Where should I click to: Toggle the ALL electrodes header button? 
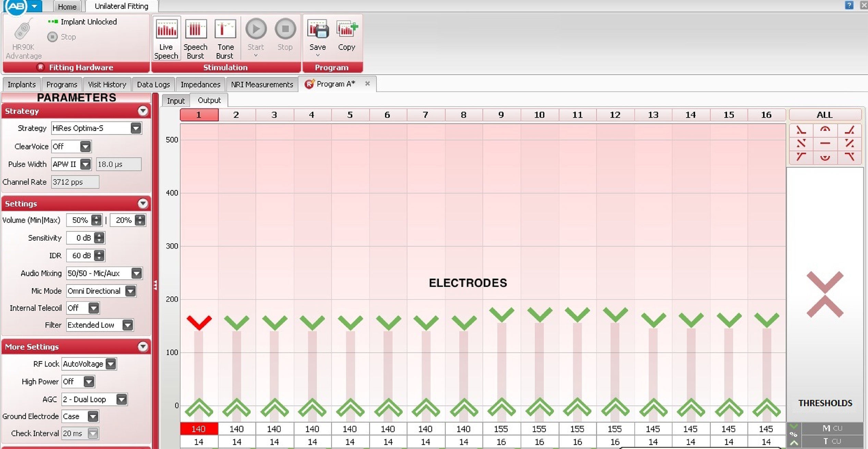pos(824,115)
